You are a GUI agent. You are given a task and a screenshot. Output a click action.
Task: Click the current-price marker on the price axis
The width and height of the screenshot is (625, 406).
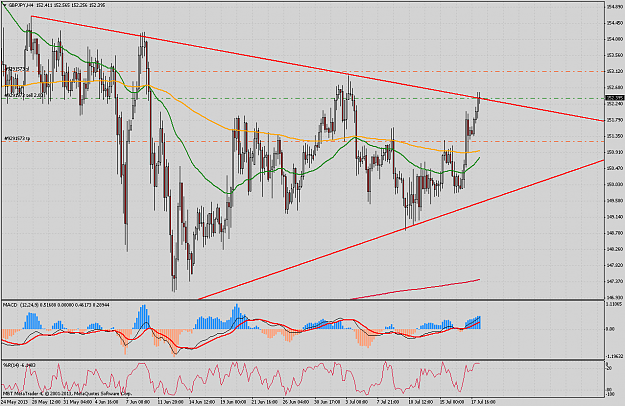[x=614, y=98]
